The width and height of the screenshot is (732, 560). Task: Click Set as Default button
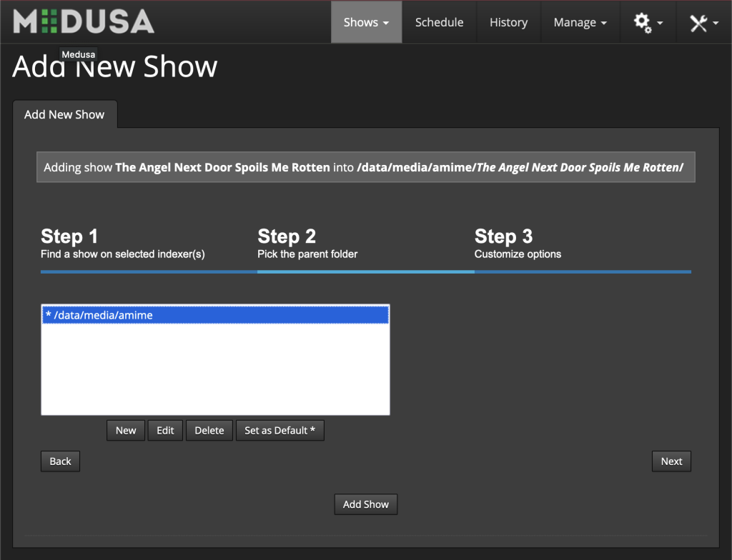pyautogui.click(x=280, y=430)
